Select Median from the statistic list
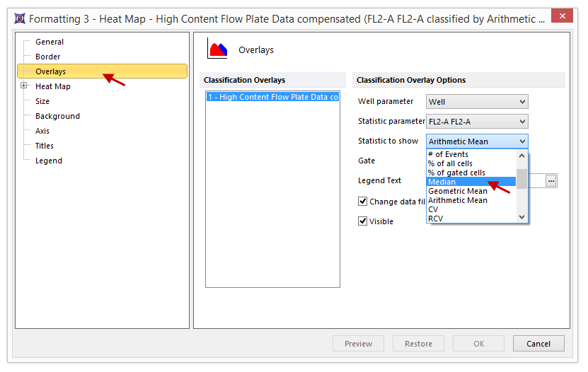The width and height of the screenshot is (588, 372). coord(442,182)
